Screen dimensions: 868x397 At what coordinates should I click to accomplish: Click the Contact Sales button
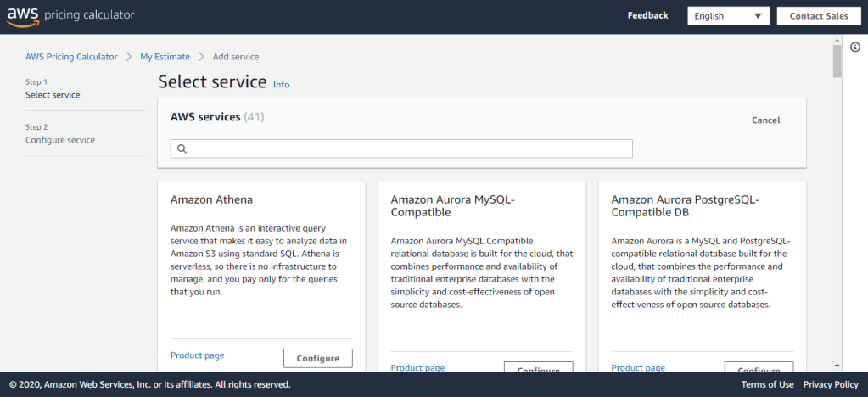coord(818,16)
